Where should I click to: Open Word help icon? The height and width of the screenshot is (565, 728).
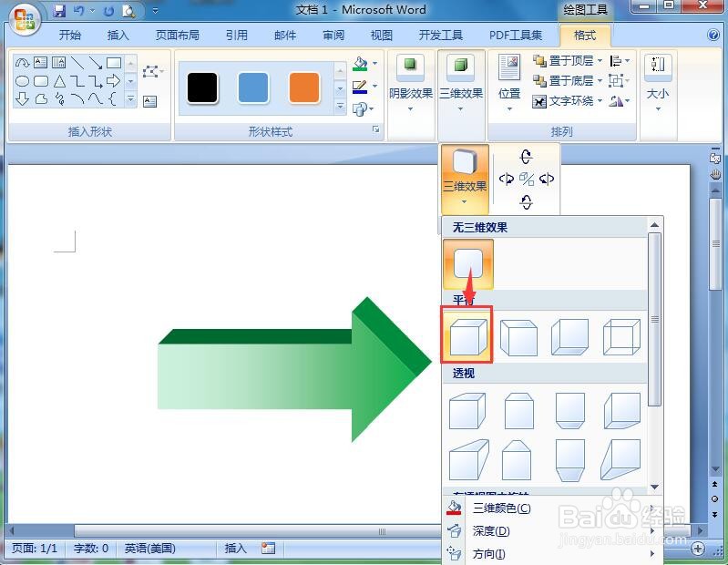pos(713,35)
